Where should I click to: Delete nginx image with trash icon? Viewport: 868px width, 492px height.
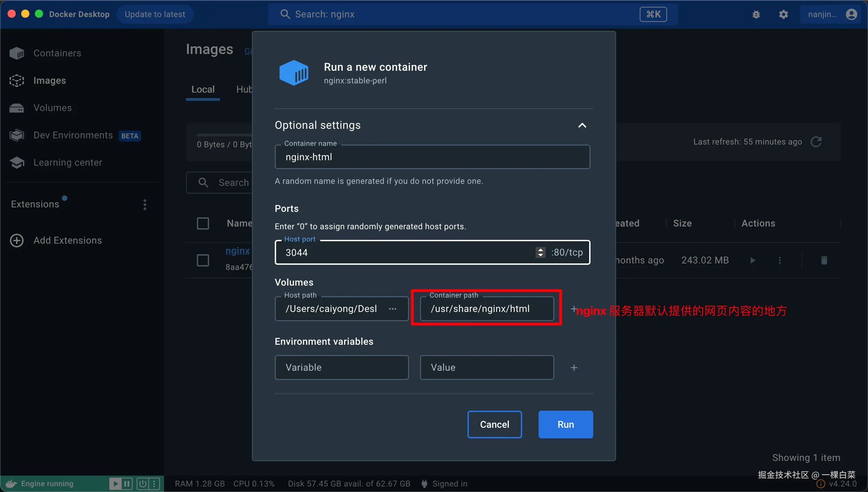pyautogui.click(x=824, y=260)
